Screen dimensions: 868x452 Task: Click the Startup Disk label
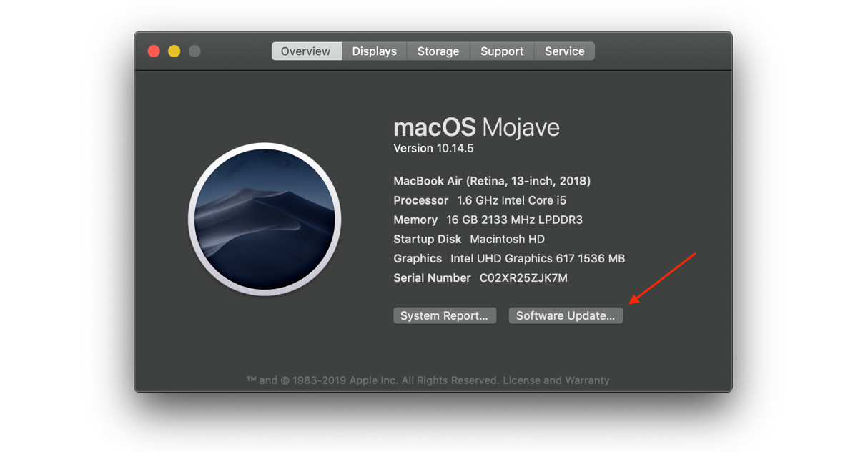tap(428, 239)
